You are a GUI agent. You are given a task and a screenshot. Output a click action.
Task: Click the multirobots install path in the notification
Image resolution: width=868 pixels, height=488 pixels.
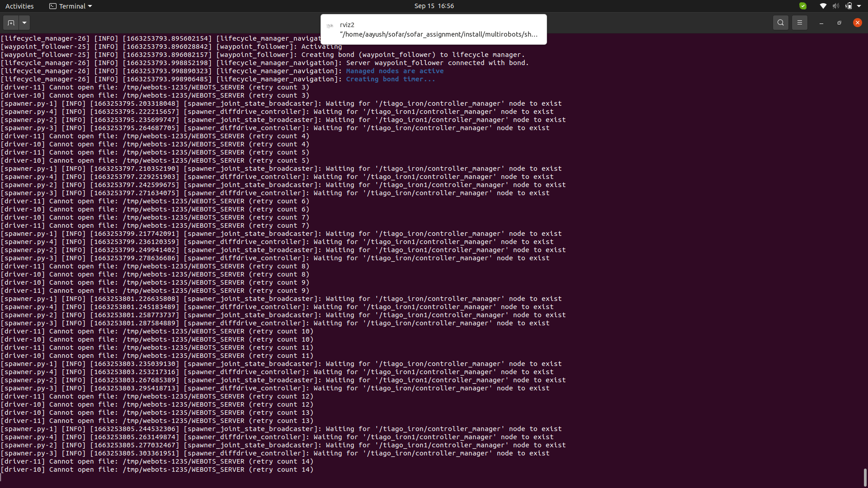[439, 34]
